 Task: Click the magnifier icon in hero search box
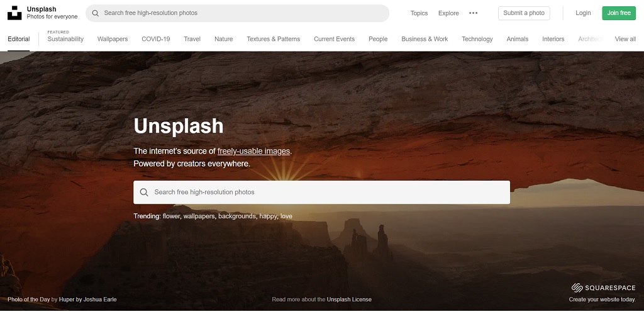(x=144, y=192)
